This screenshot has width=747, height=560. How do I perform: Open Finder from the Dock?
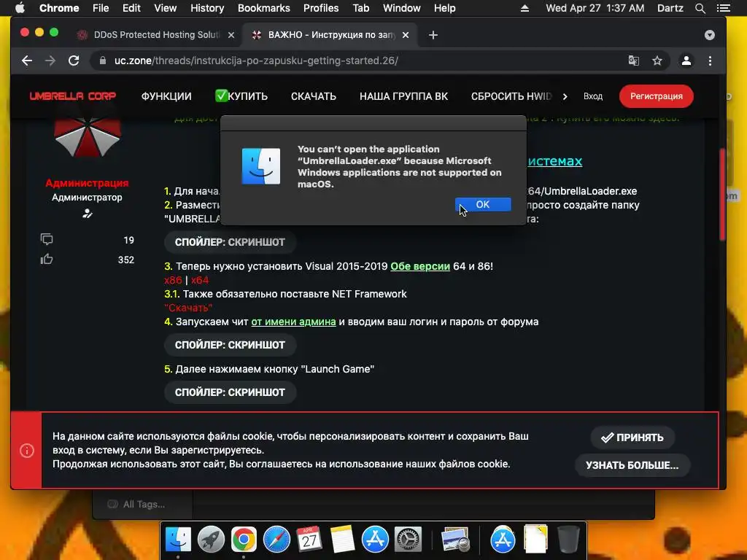[x=178, y=540]
